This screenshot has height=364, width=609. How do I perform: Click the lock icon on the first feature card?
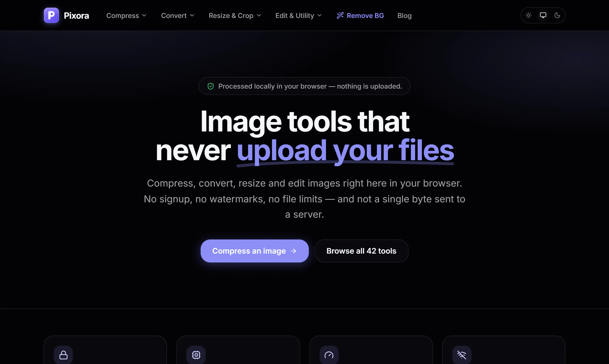tap(63, 355)
